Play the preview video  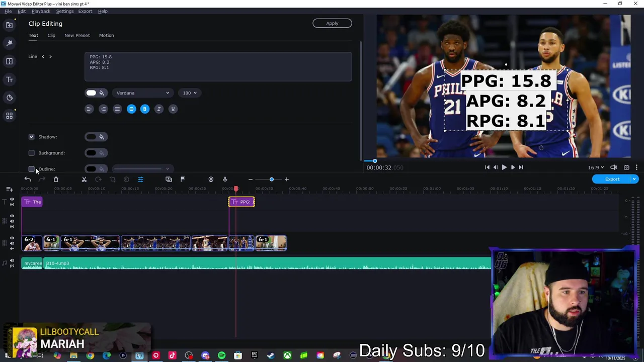(x=504, y=167)
